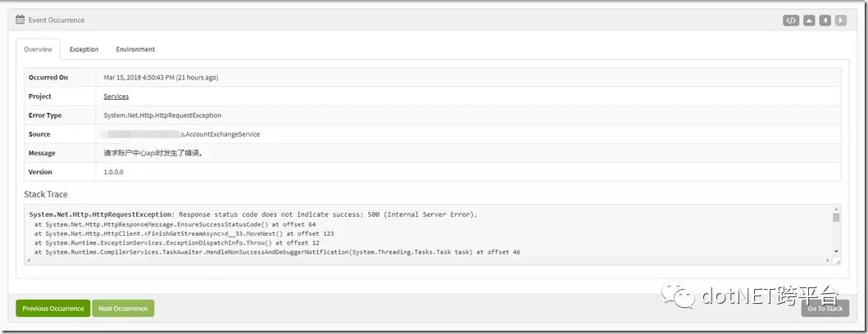Click the Go To Stack button
The image size is (868, 334).
pos(825,309)
